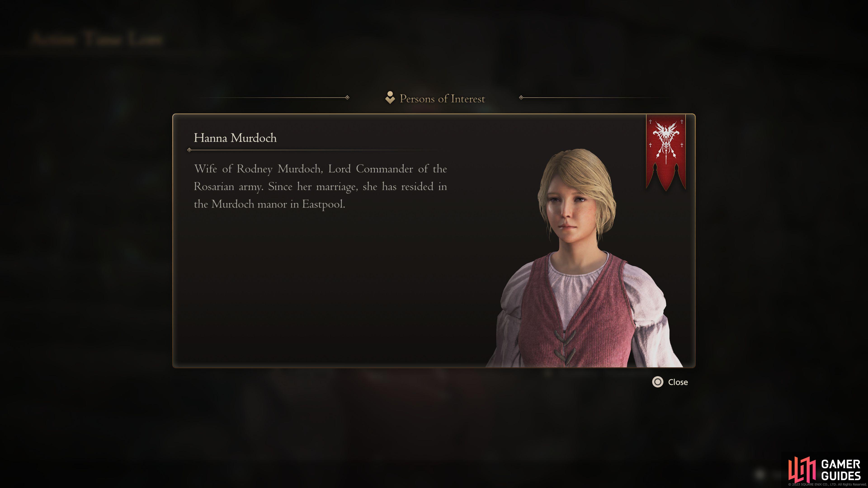Click the blurred Active Time Lore title
The height and width of the screenshot is (488, 868).
97,39
